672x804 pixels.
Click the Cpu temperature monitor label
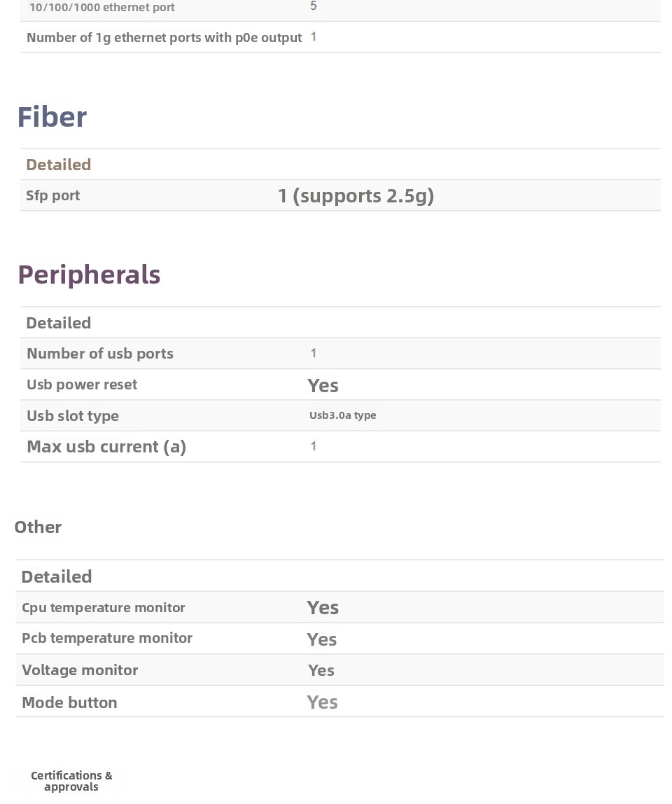tap(104, 608)
